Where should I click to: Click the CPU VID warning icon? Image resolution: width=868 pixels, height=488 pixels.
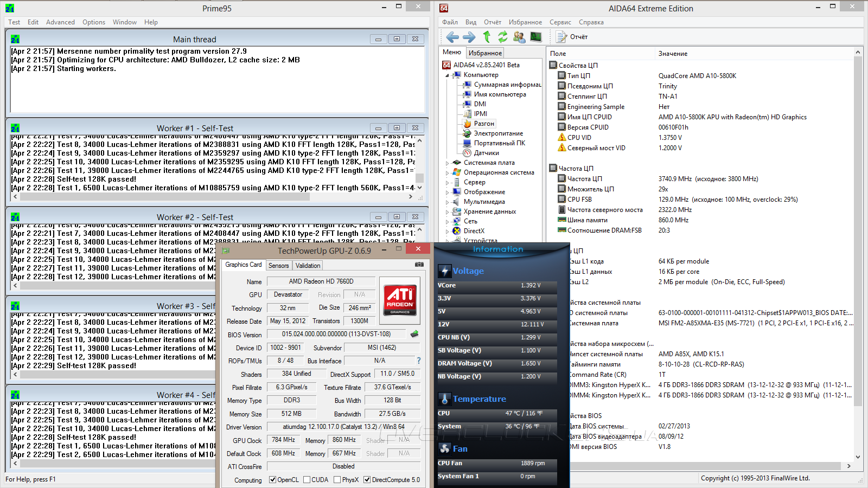click(x=562, y=138)
